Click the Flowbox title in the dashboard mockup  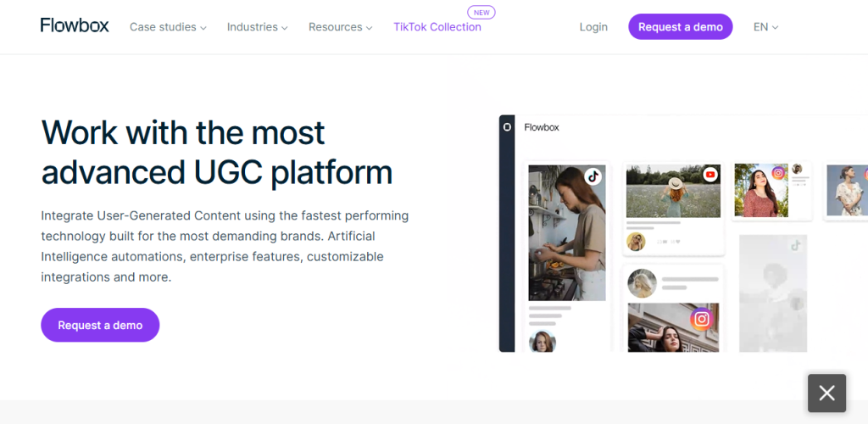point(542,127)
